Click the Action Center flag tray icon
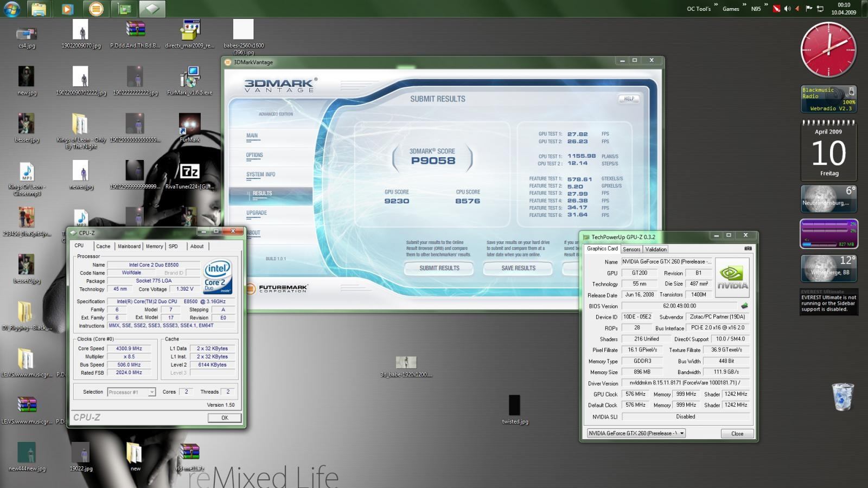This screenshot has width=868, height=488. [809, 9]
